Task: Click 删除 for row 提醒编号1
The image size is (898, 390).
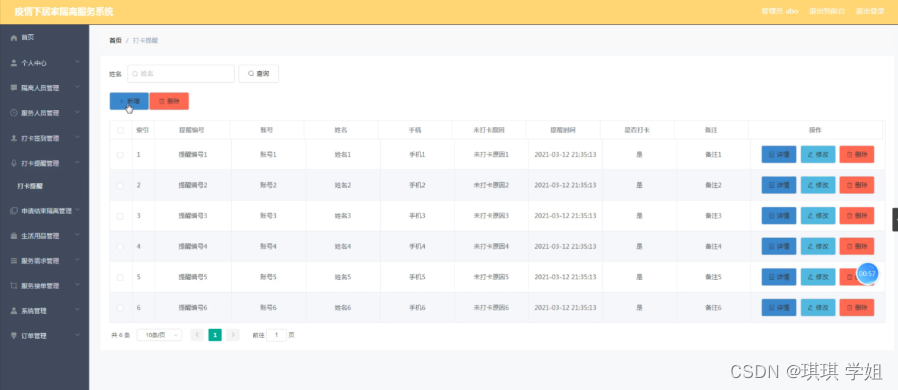Action: tap(856, 155)
